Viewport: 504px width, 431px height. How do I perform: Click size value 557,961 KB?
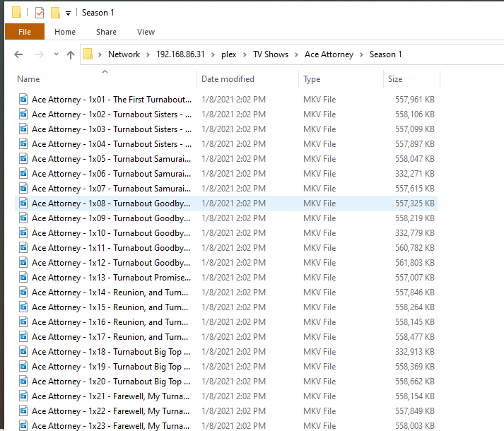click(415, 100)
